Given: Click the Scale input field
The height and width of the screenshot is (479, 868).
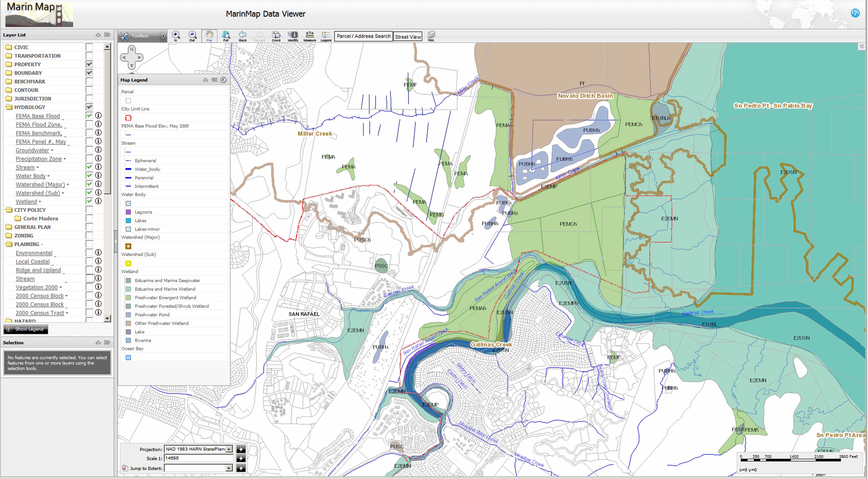Looking at the screenshot, I should point(198,458).
